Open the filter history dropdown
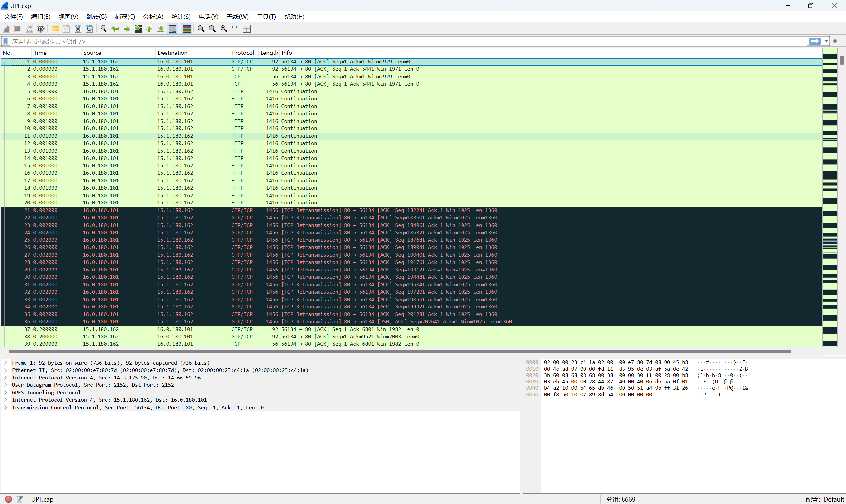The width and height of the screenshot is (846, 504). [826, 41]
